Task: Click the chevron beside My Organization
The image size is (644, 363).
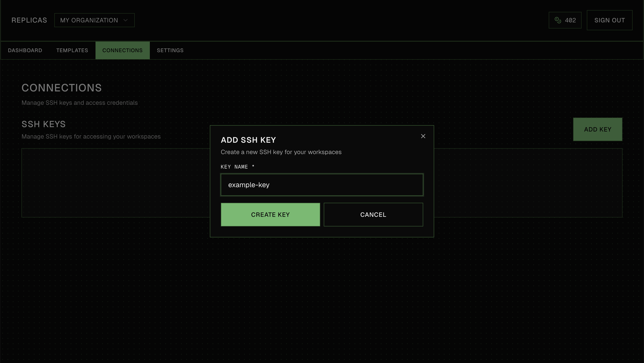Action: (126, 20)
